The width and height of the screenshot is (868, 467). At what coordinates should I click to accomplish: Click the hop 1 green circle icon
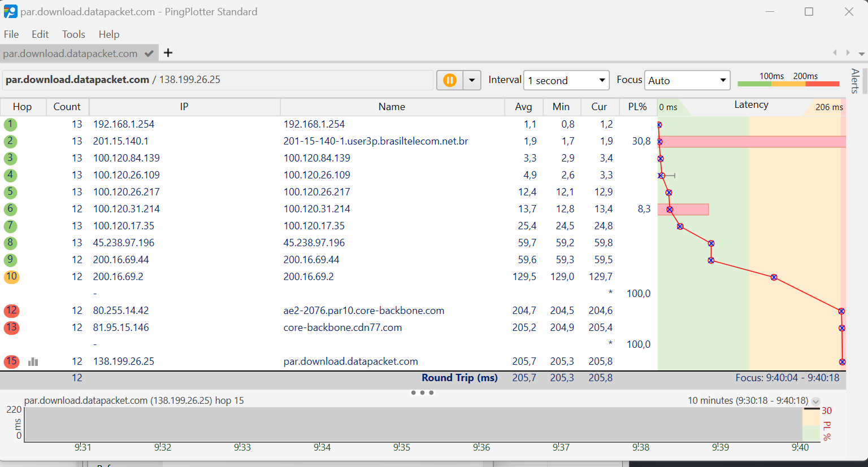10,124
